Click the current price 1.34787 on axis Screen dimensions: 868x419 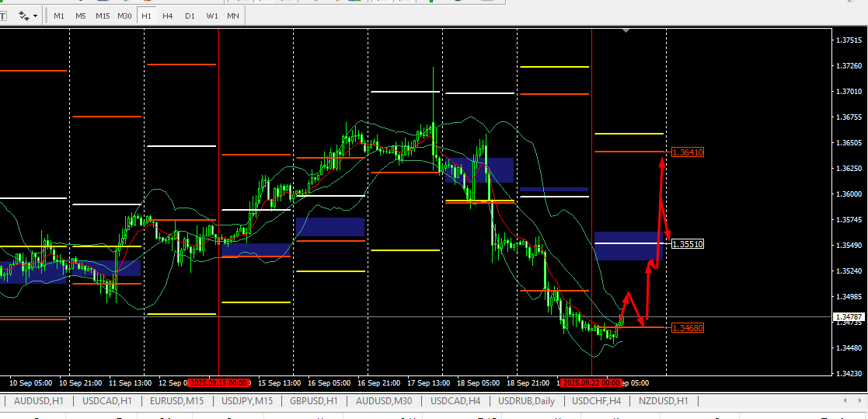coord(849,316)
